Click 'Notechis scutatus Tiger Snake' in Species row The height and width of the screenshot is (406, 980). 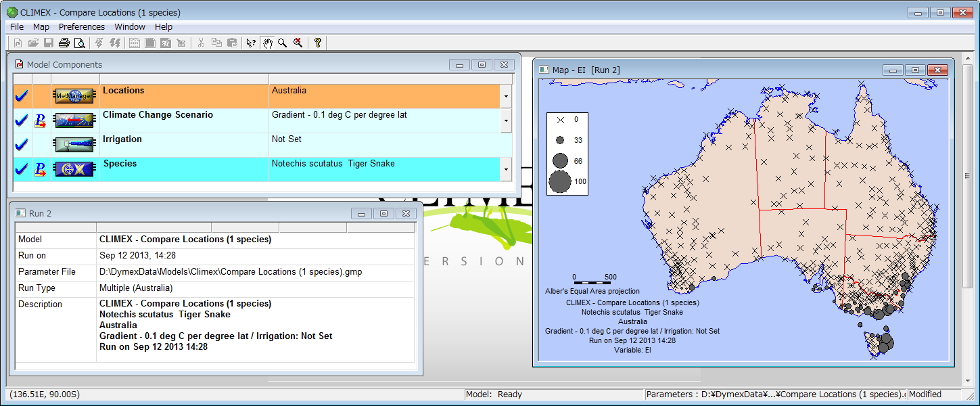coord(333,164)
